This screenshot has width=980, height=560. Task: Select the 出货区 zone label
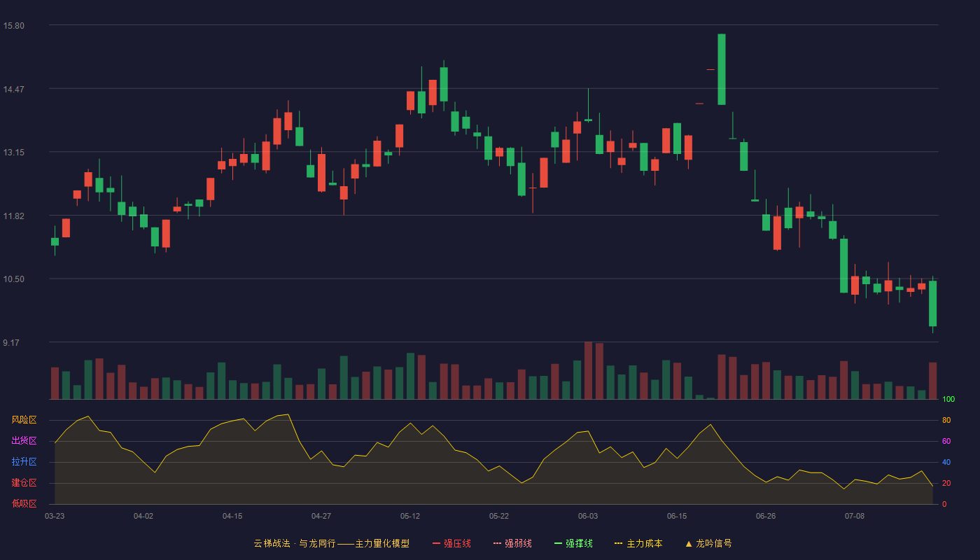click(24, 441)
